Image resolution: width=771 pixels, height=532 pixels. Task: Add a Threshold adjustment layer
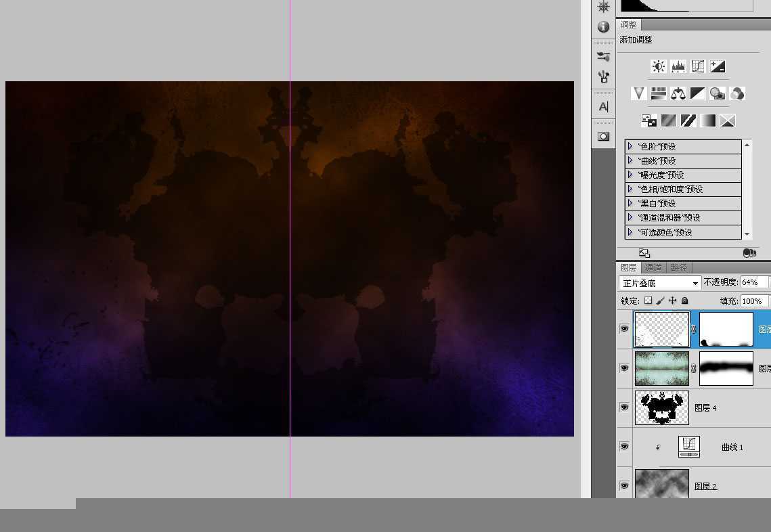tap(688, 120)
